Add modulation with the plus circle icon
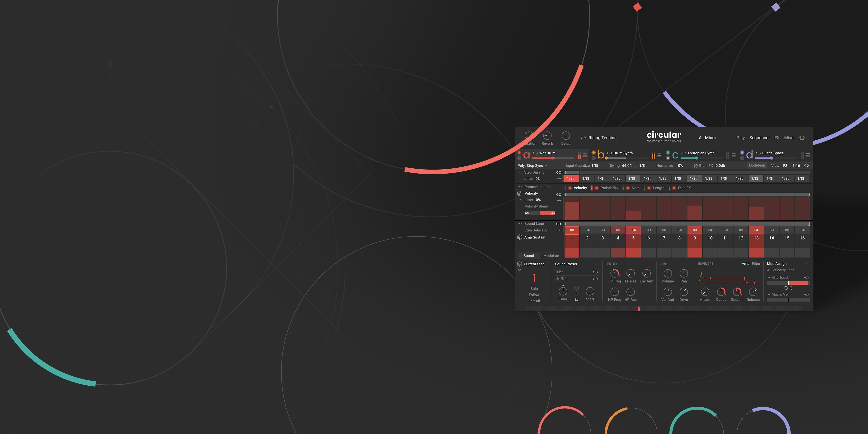The image size is (868, 434). point(786,288)
